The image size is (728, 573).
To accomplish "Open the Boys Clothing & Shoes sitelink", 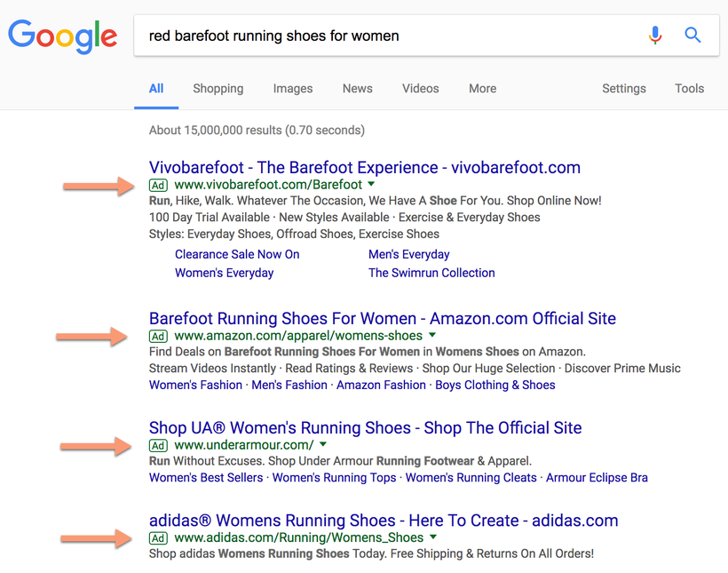I will click(x=495, y=385).
